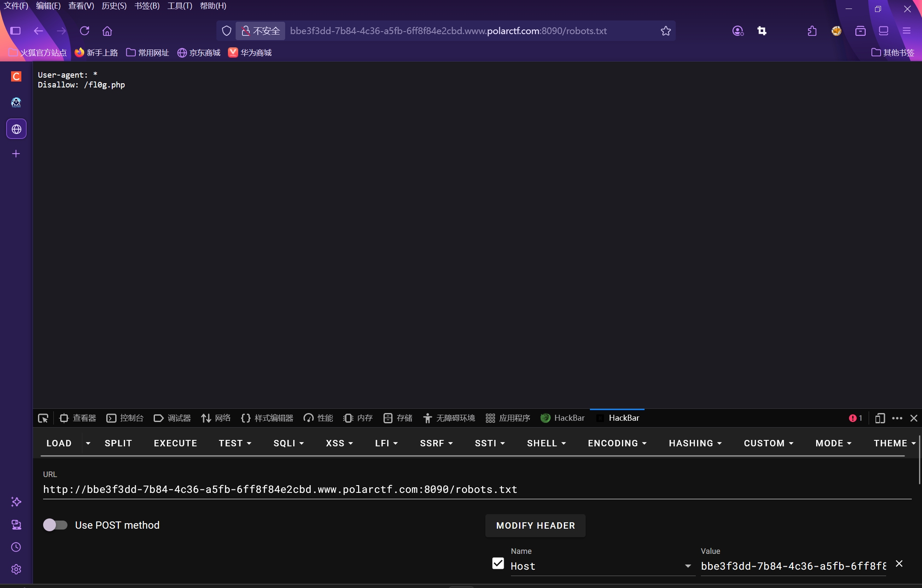Screen dimensions: 922x588
Task: Uncheck the Host header checkbox
Action: click(x=498, y=564)
